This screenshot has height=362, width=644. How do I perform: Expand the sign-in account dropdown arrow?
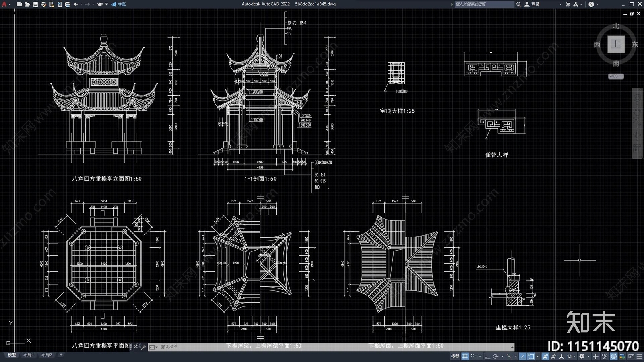coord(560,4)
